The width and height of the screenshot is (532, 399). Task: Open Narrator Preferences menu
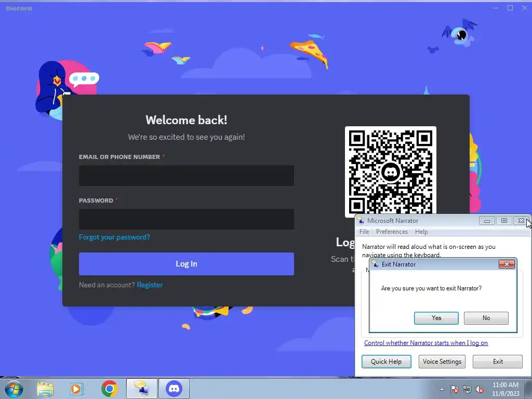point(392,232)
